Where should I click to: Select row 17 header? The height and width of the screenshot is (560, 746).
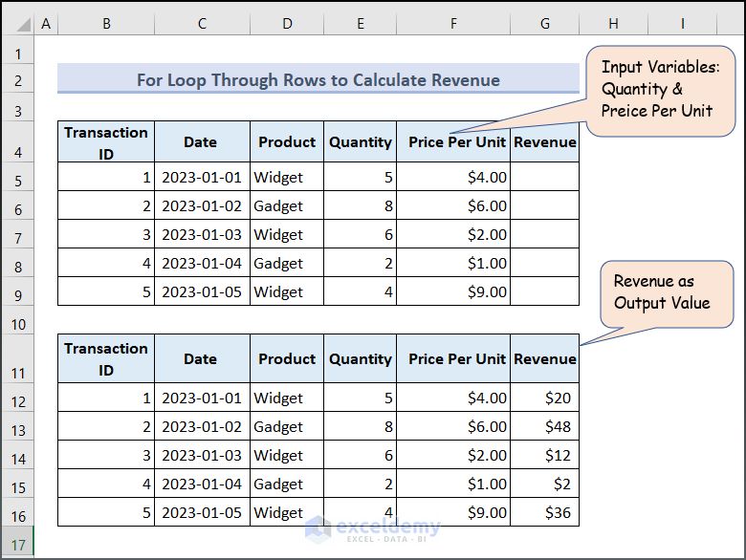pos(17,543)
